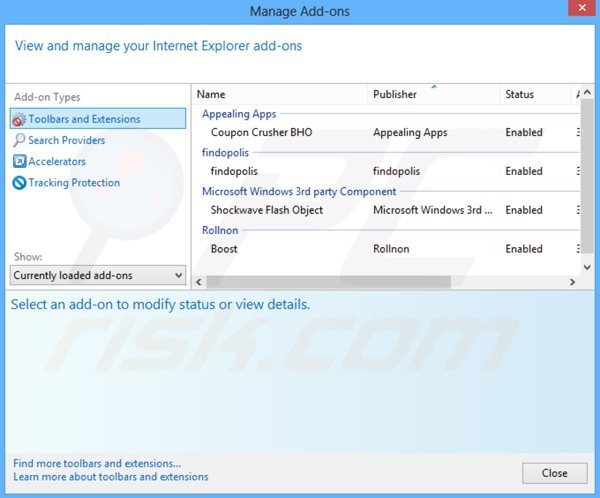Viewport: 600px width, 498px height.
Task: Click the RollnOn group header
Action: 220,230
